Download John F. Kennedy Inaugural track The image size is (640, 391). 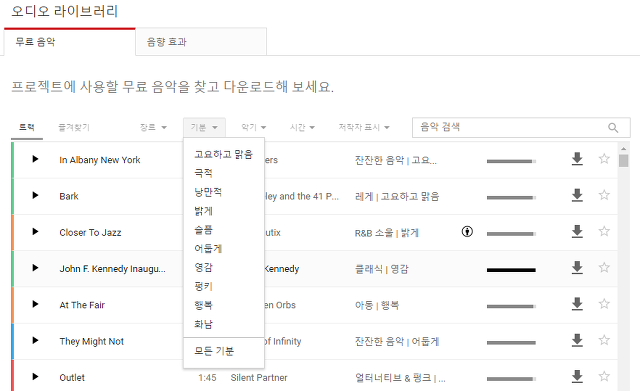point(577,268)
